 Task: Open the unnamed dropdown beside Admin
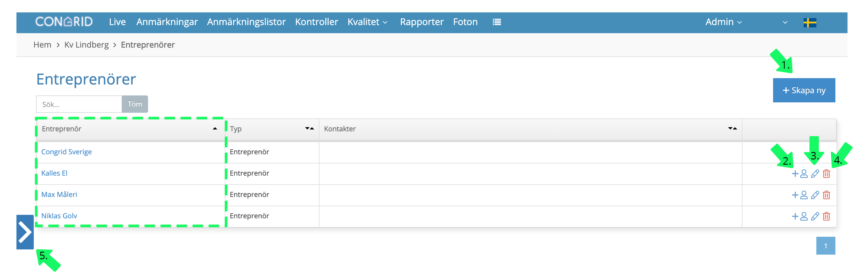785,22
